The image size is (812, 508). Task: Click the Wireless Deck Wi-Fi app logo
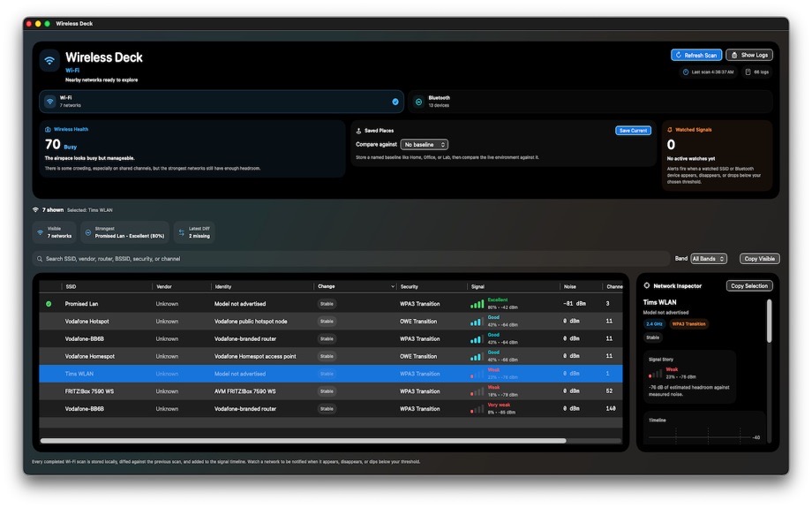[49, 61]
